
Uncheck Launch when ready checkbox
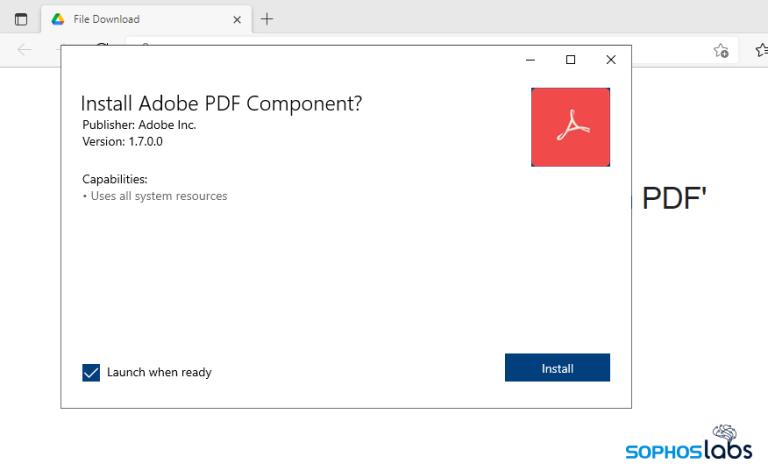tap(91, 373)
